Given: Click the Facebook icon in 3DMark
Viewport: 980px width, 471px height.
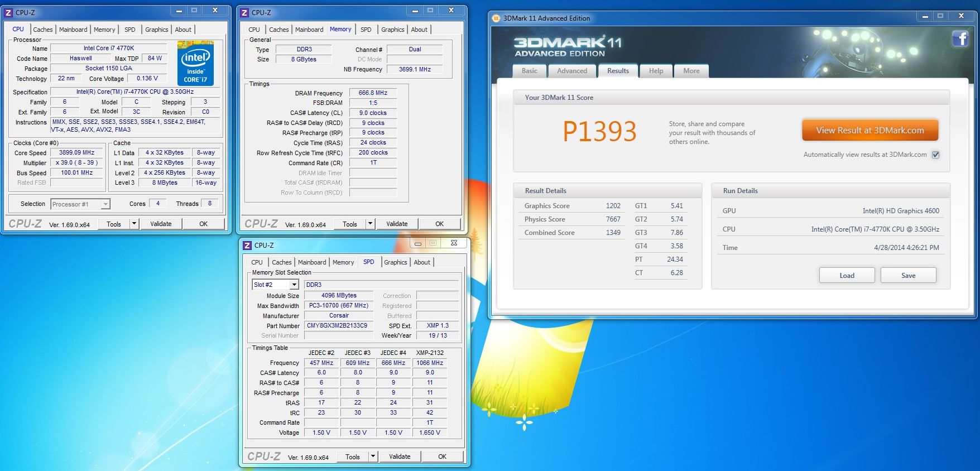Looking at the screenshot, I should [960, 39].
